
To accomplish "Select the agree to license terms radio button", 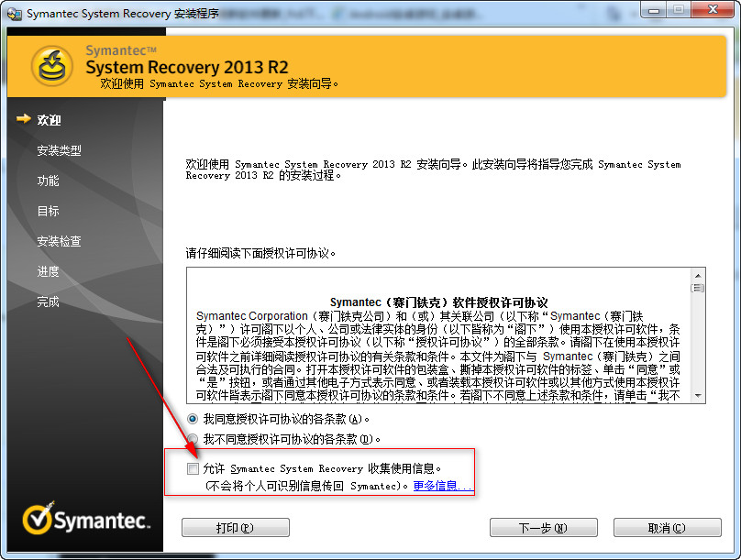I will tap(193, 419).
